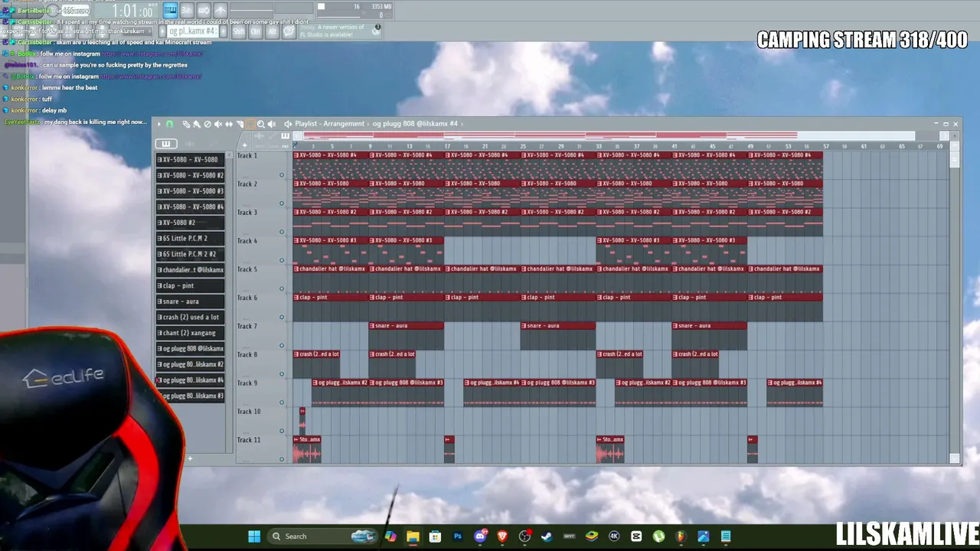
Task: Select the Paint brush tool in Playlist toolbar
Action: tap(197, 124)
